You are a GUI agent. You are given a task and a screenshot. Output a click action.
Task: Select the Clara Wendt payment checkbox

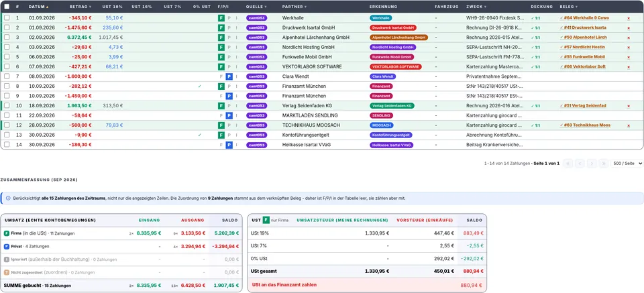tap(7, 76)
